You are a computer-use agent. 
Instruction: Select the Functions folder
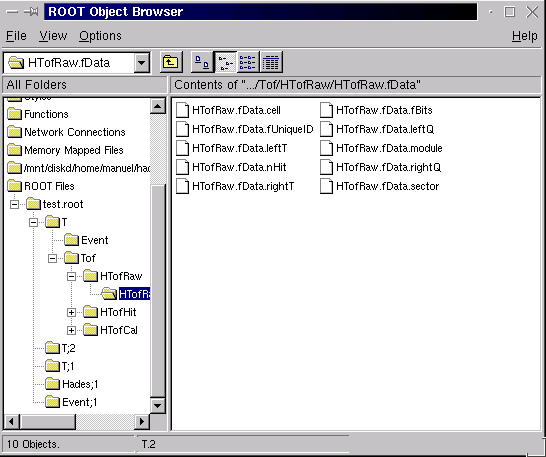point(38,114)
